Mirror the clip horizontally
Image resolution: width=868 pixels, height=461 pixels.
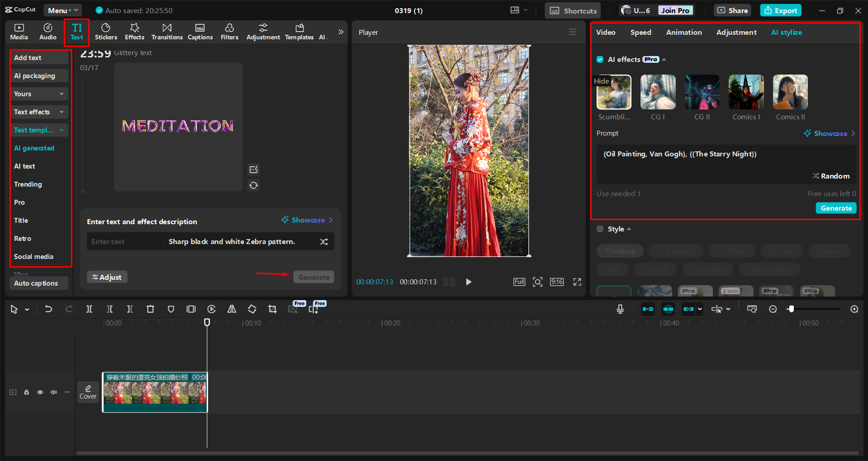click(x=232, y=309)
